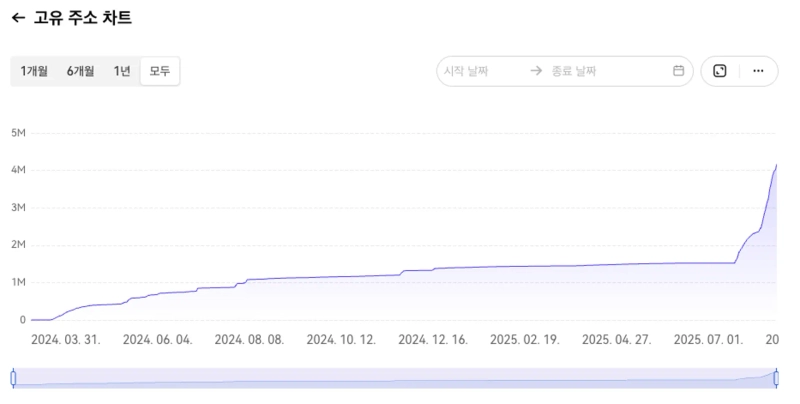Open the calendar icon in date range

pyautogui.click(x=678, y=71)
